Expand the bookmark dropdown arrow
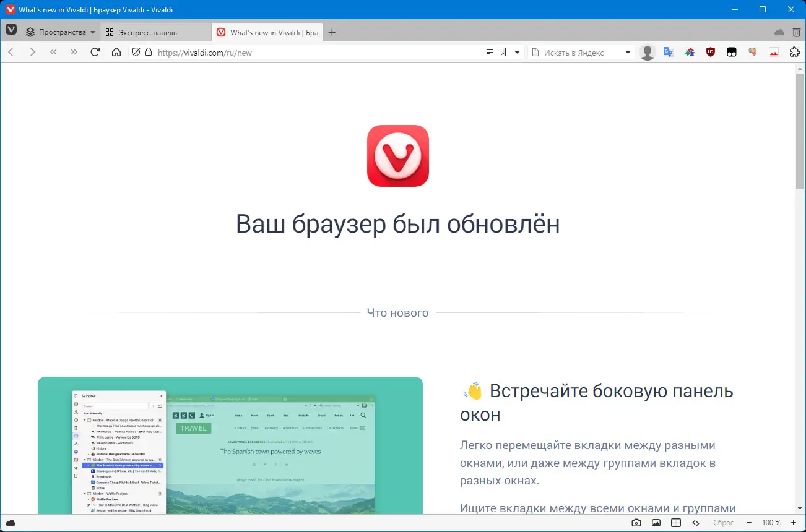The image size is (806, 532). click(x=518, y=53)
